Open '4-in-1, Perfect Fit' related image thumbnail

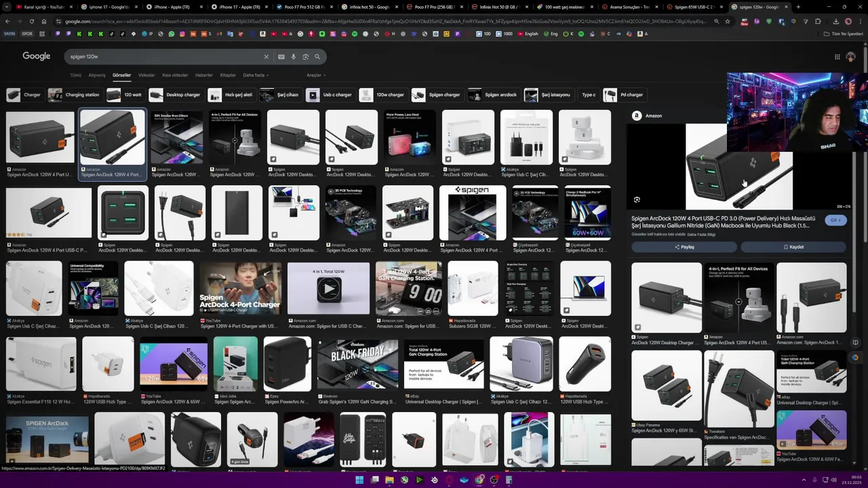pos(738,297)
